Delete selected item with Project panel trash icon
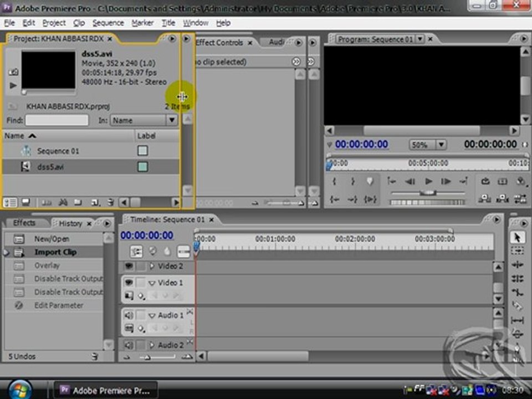The image size is (532, 399). [x=111, y=203]
